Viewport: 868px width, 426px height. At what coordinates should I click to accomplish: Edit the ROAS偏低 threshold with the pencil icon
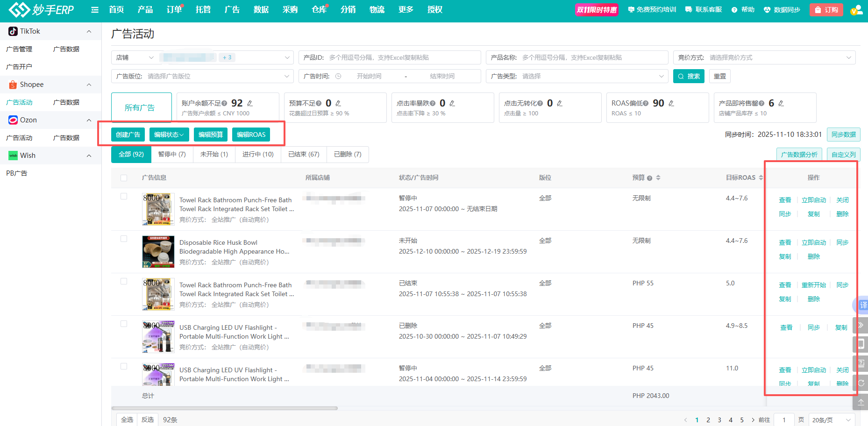tap(671, 103)
